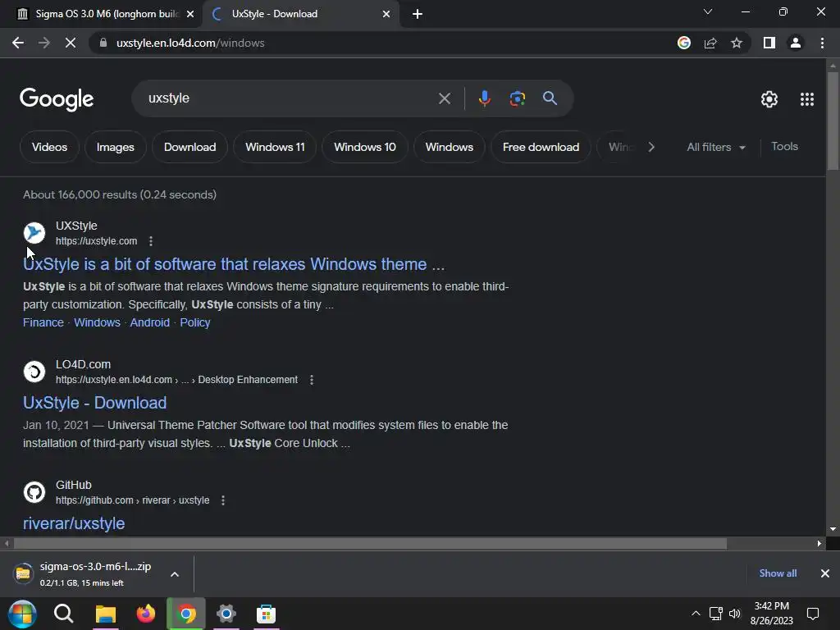Open the notification center icon
The width and height of the screenshot is (840, 630).
[813, 614]
